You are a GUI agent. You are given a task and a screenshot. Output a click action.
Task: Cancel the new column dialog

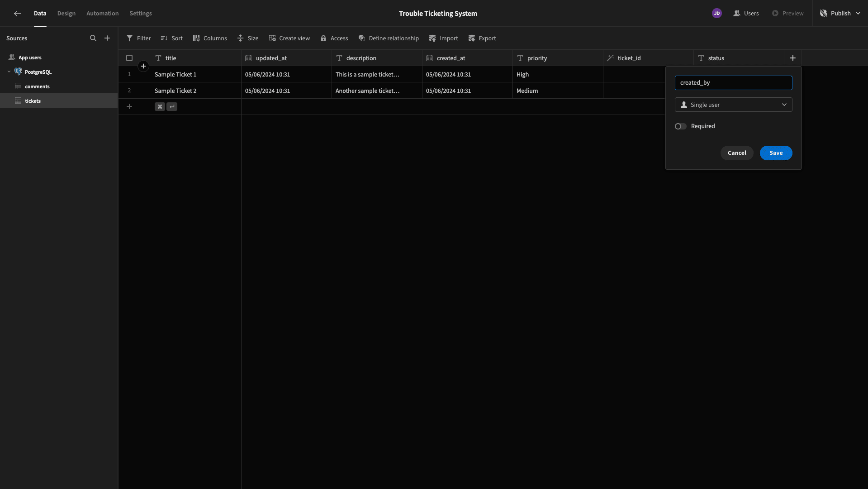(737, 153)
